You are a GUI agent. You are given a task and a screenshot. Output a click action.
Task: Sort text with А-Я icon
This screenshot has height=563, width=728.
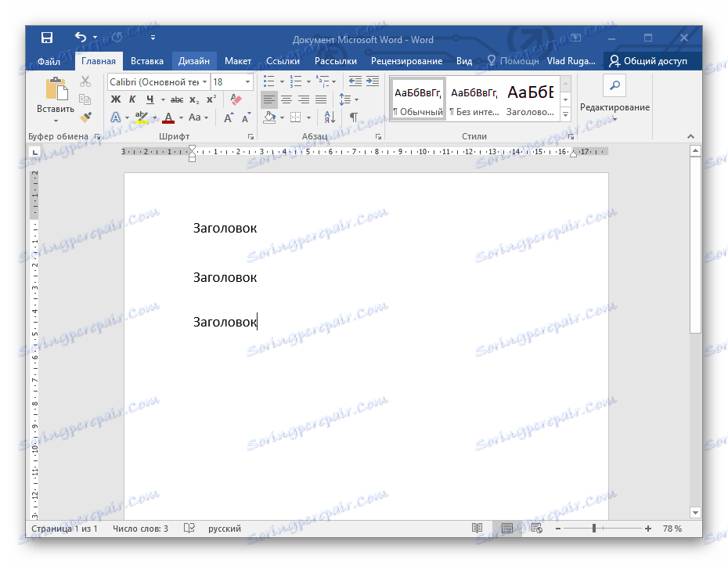pyautogui.click(x=330, y=117)
